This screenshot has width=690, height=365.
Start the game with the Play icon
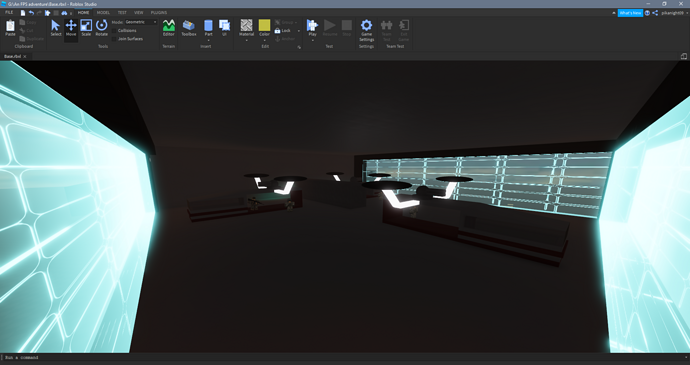pos(312,25)
